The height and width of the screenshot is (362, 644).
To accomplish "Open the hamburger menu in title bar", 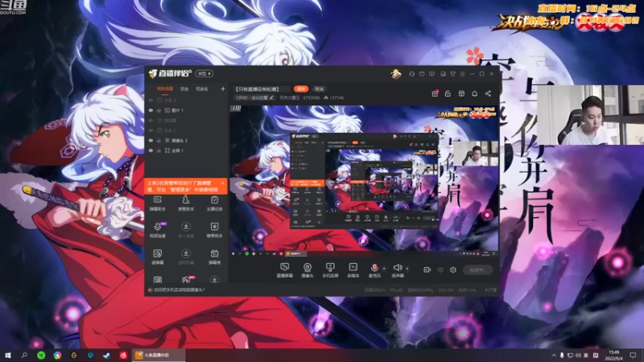I will [x=462, y=74].
